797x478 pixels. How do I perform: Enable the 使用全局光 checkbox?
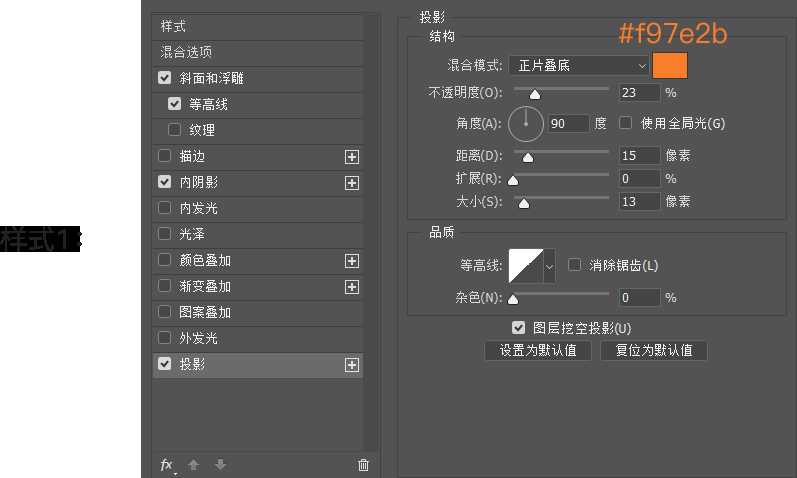click(626, 123)
